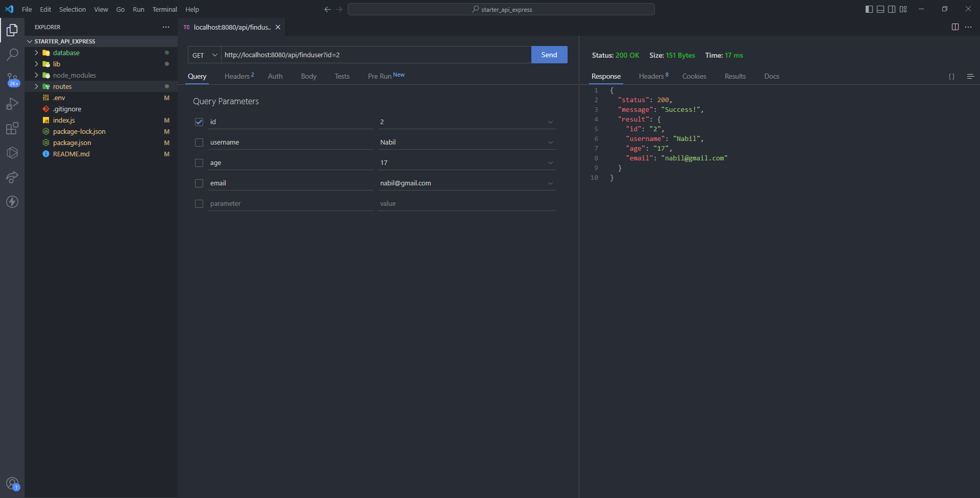This screenshot has width=980, height=498.
Task: Navigate back with the left arrow
Action: [x=328, y=9]
